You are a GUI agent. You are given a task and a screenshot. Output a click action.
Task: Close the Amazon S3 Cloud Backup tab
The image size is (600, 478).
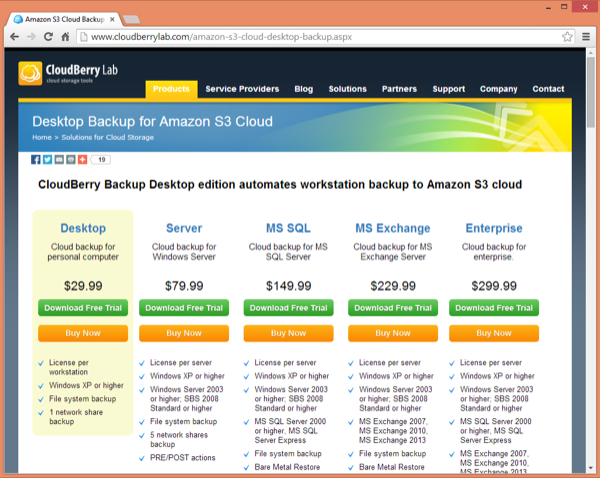pyautogui.click(x=112, y=19)
